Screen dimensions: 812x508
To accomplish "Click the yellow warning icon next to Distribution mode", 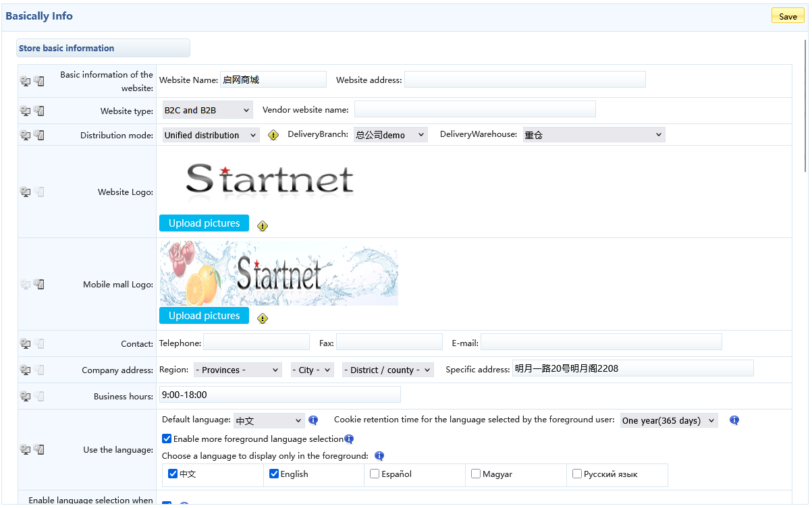I will (273, 135).
